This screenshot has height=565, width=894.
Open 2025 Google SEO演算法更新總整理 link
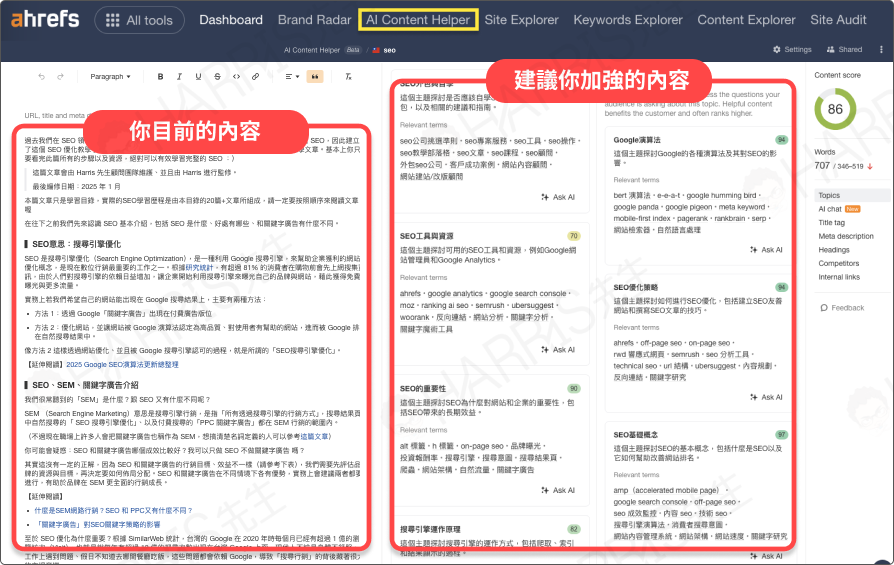(123, 364)
